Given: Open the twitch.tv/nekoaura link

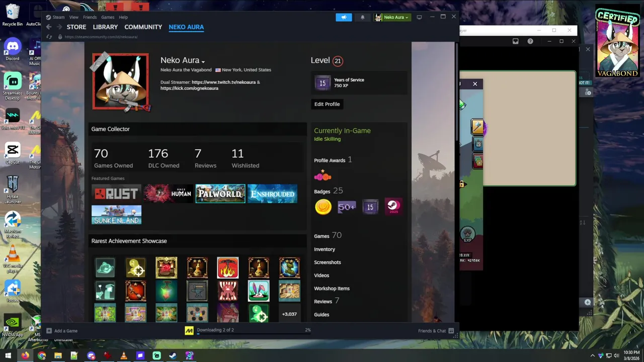Looking at the screenshot, I should (x=223, y=82).
